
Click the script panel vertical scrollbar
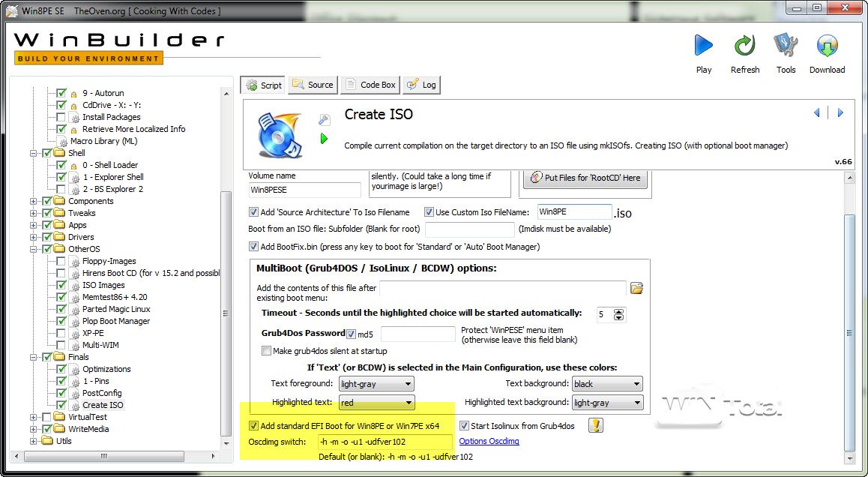(850, 332)
